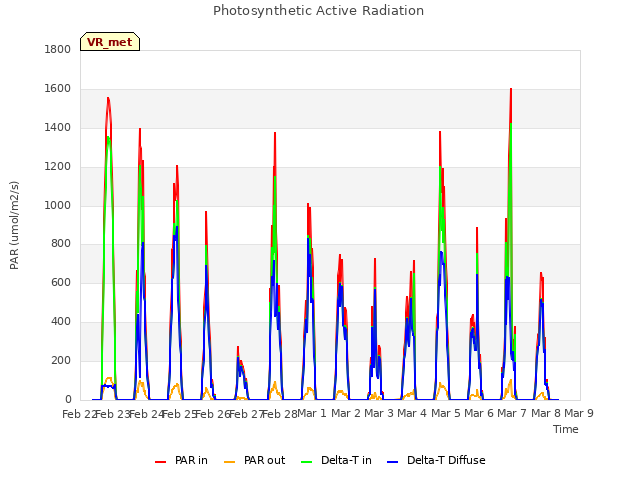This screenshot has height=480, width=640.
Task: Click the 0 y-axis tick label
Action: click(68, 400)
